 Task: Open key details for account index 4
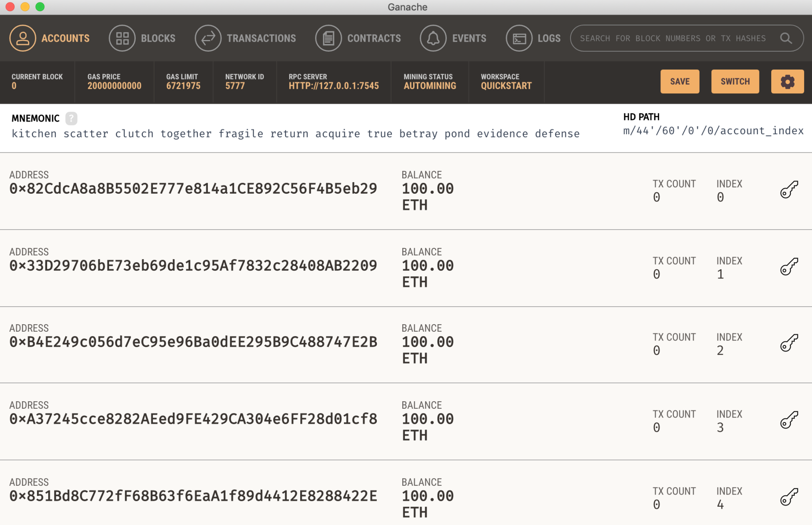click(789, 497)
